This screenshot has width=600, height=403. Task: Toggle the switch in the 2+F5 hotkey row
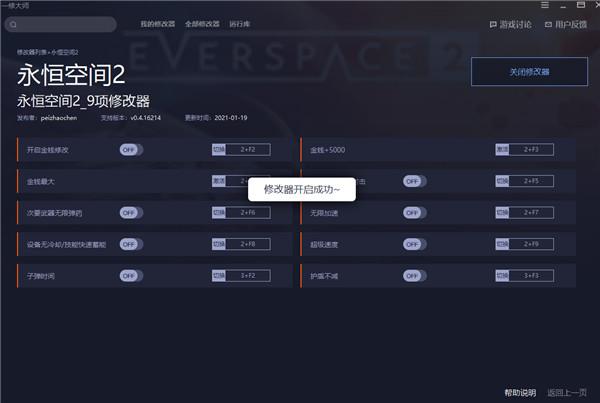(415, 181)
